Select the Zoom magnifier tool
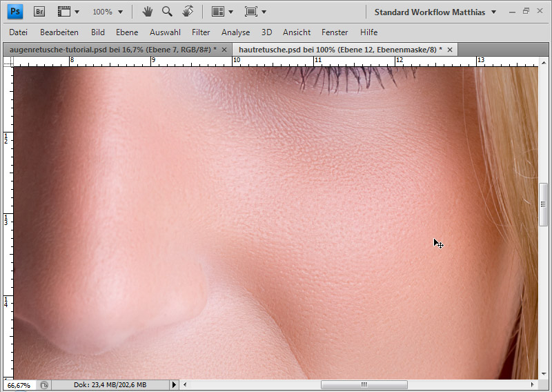Screen dimensions: 552x392 pyautogui.click(x=167, y=12)
